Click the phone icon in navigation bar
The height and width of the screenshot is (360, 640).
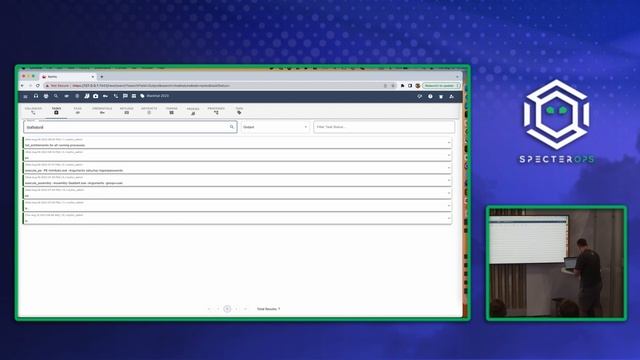tap(116, 96)
